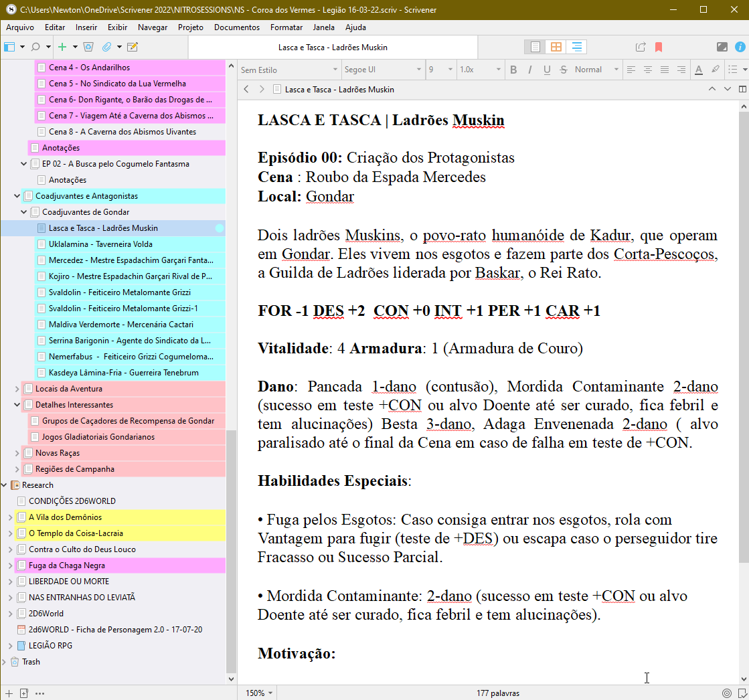Viewport: 749px width, 700px height.
Task: Collapse the Coadjuvantes e Antagonistas folder
Action: tap(17, 196)
